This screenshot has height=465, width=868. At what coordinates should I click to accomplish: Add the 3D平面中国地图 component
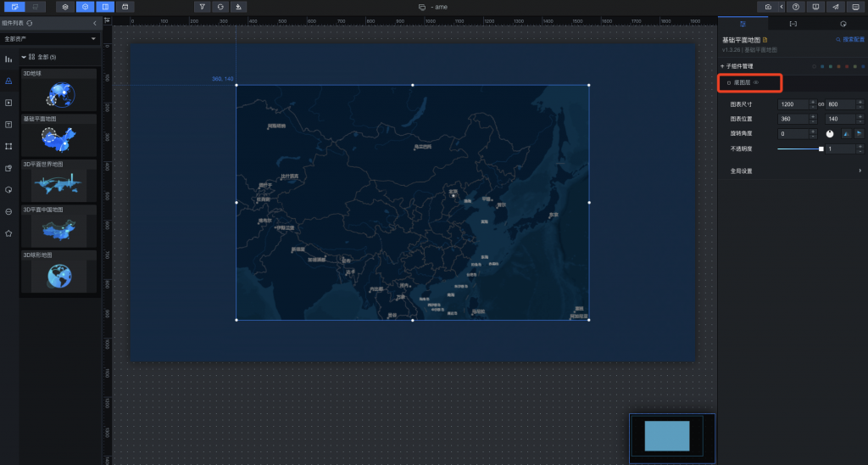(58, 227)
